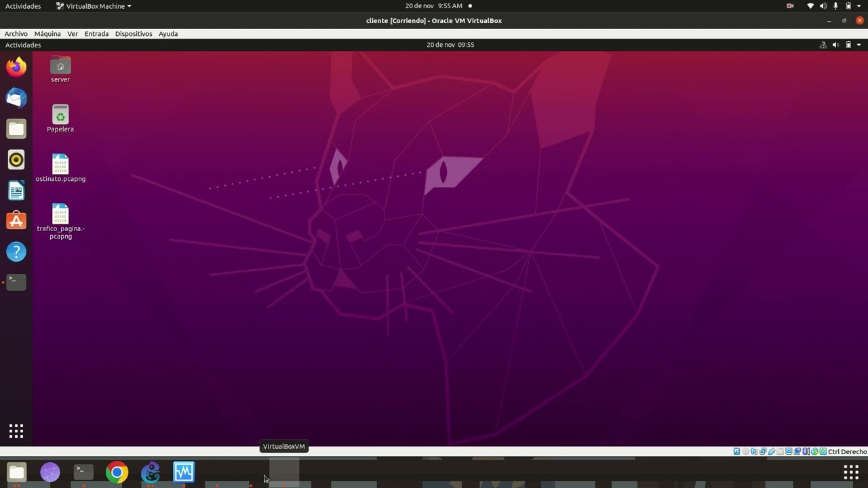
Task: Open guest clock showing 20 de nov 09:55
Action: point(450,45)
